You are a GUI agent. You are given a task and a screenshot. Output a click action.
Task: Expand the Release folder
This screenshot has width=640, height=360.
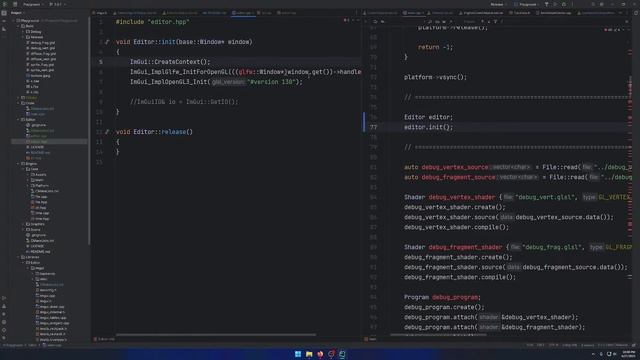[23, 37]
